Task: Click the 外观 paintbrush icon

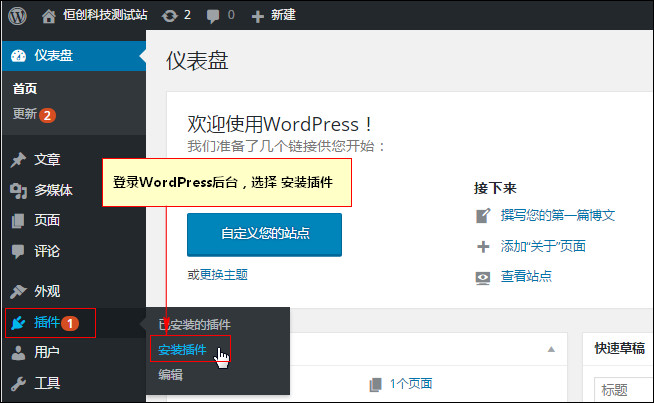Action: 18,291
